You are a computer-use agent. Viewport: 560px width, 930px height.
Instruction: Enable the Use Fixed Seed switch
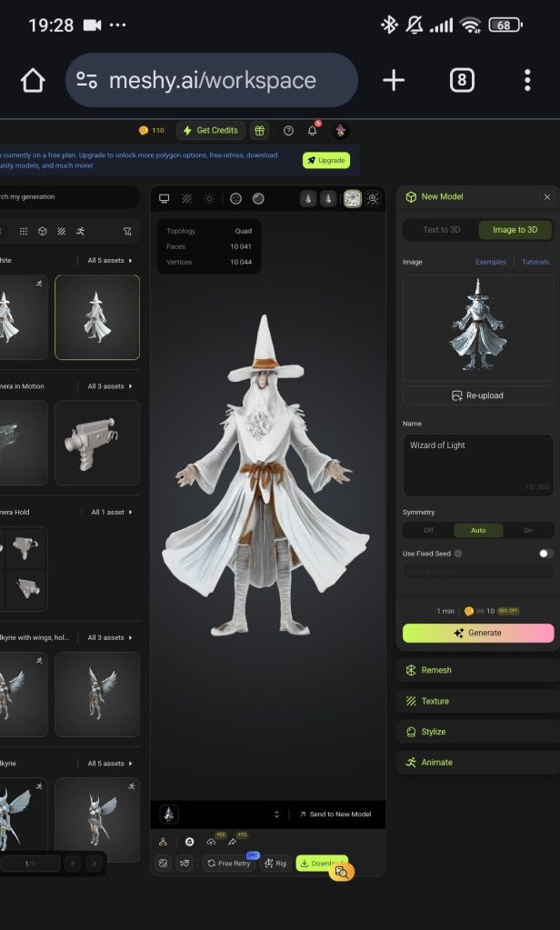545,554
